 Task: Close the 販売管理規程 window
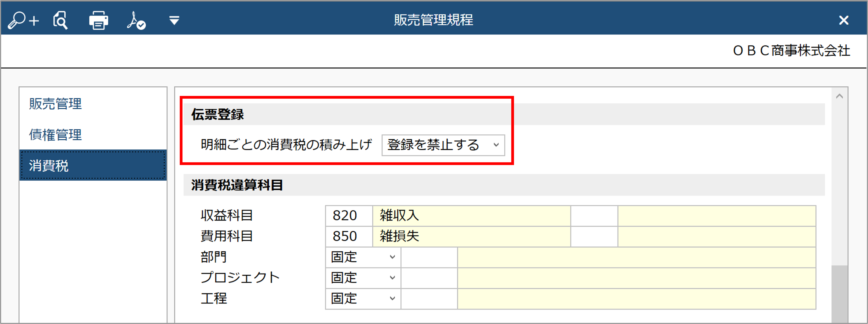pyautogui.click(x=844, y=20)
